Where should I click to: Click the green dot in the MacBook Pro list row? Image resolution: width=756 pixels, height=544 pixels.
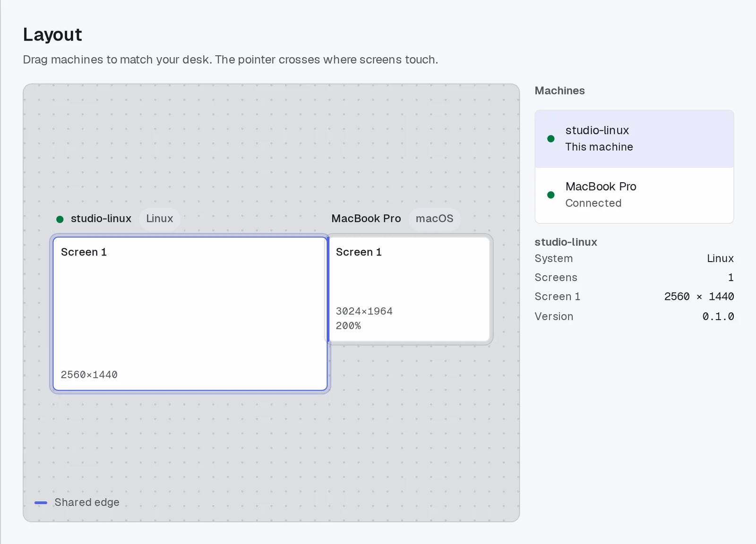[551, 195]
